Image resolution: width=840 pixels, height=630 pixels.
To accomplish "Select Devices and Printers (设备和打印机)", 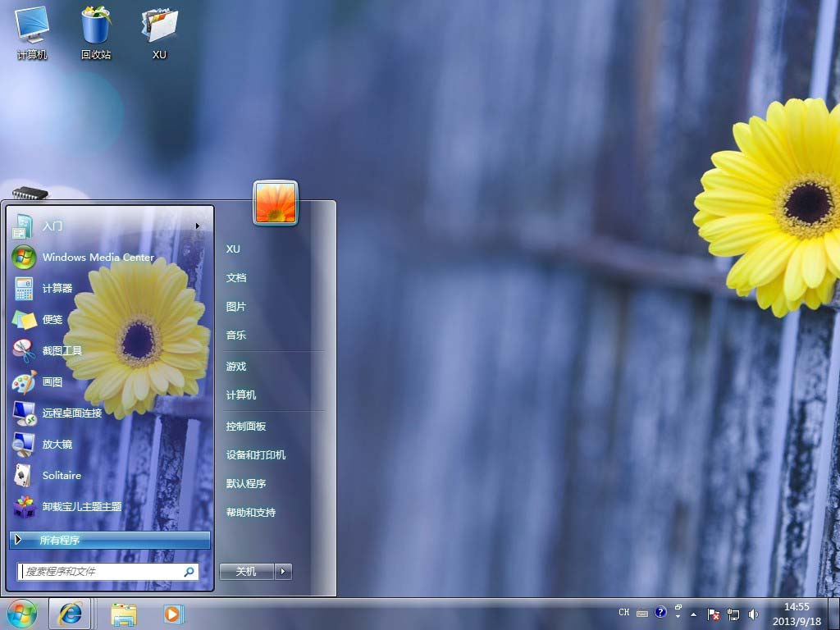I will point(256,455).
